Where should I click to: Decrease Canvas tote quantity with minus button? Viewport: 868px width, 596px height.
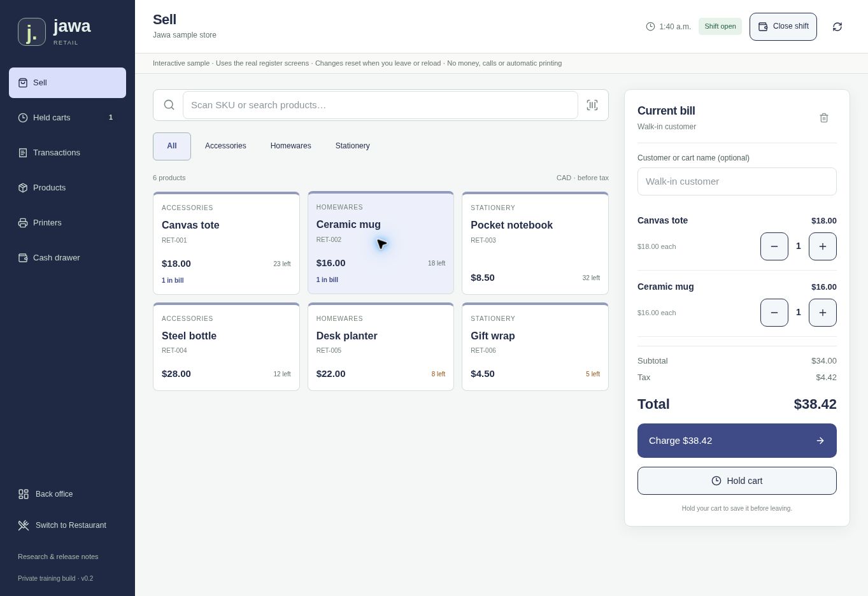(x=774, y=246)
